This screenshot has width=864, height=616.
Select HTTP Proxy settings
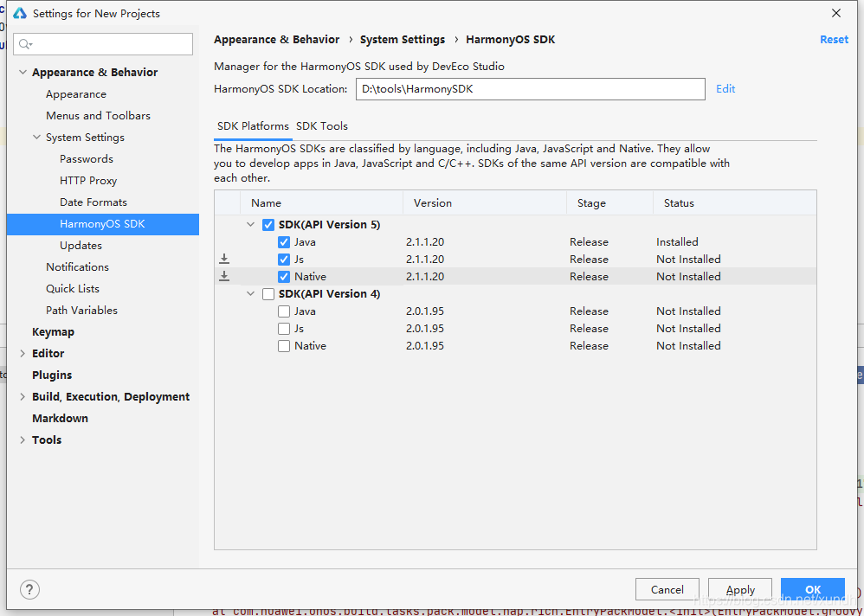[88, 181]
